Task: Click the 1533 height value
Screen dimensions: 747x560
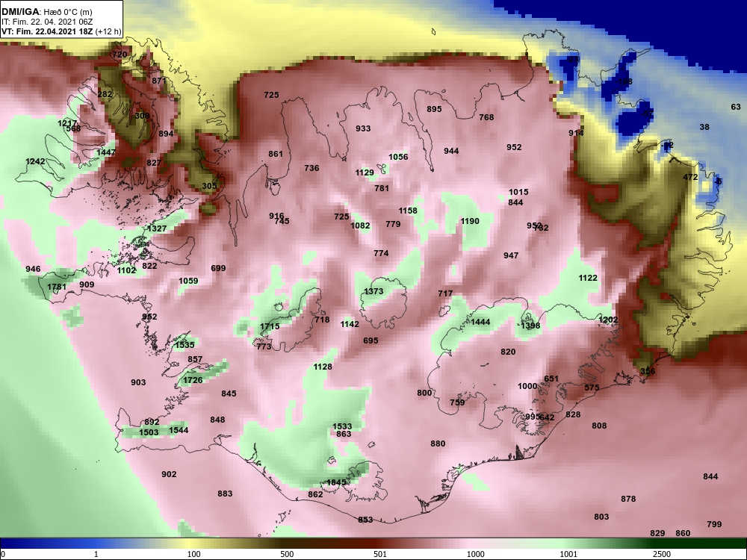Action: tap(342, 426)
